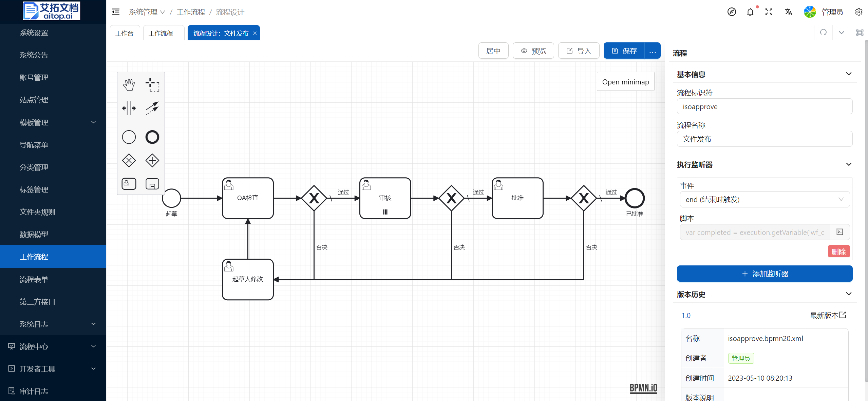Click the 流程名称 input field
The image size is (868, 401).
pos(765,139)
